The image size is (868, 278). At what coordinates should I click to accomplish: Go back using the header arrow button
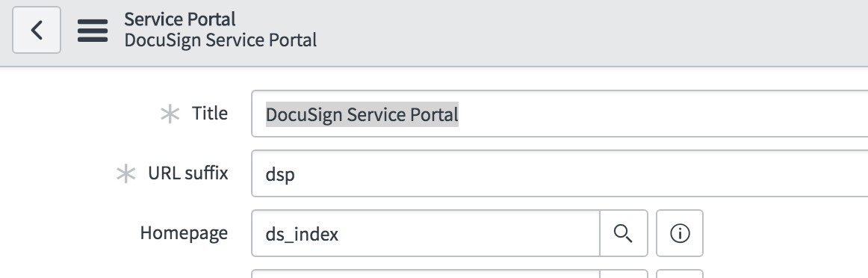37,30
